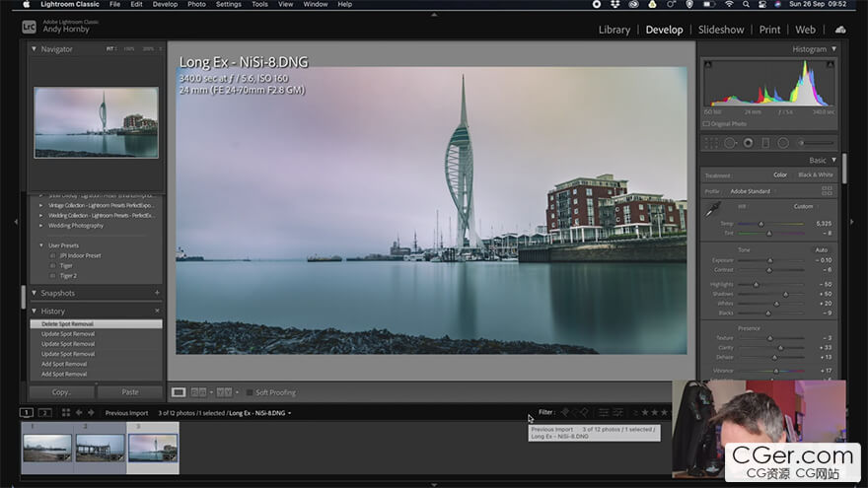The image size is (868, 488).
Task: Switch to the Slideshow module
Action: coord(721,30)
